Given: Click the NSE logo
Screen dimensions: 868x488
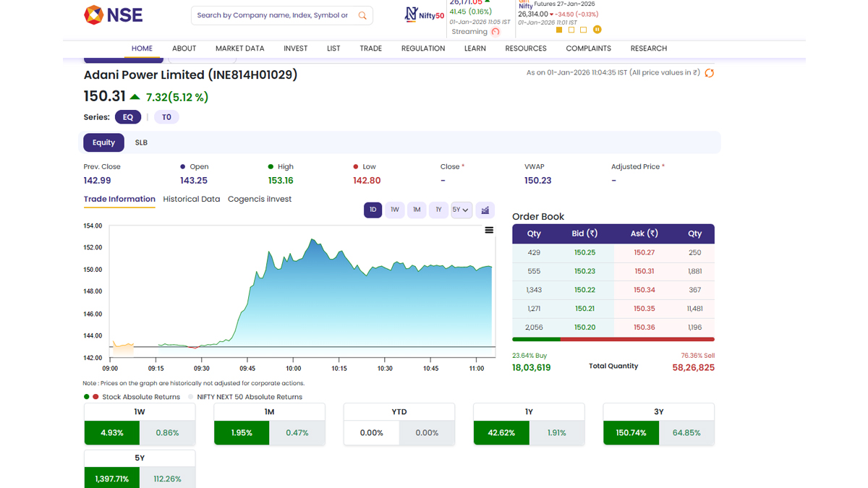Looking at the screenshot, I should coord(113,14).
